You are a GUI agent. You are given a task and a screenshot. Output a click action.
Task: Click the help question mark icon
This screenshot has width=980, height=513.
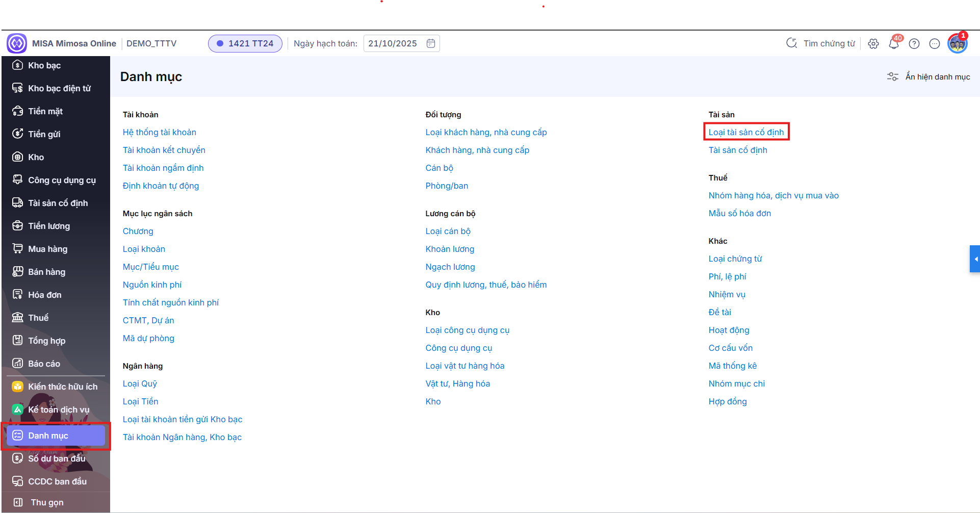pyautogui.click(x=914, y=44)
